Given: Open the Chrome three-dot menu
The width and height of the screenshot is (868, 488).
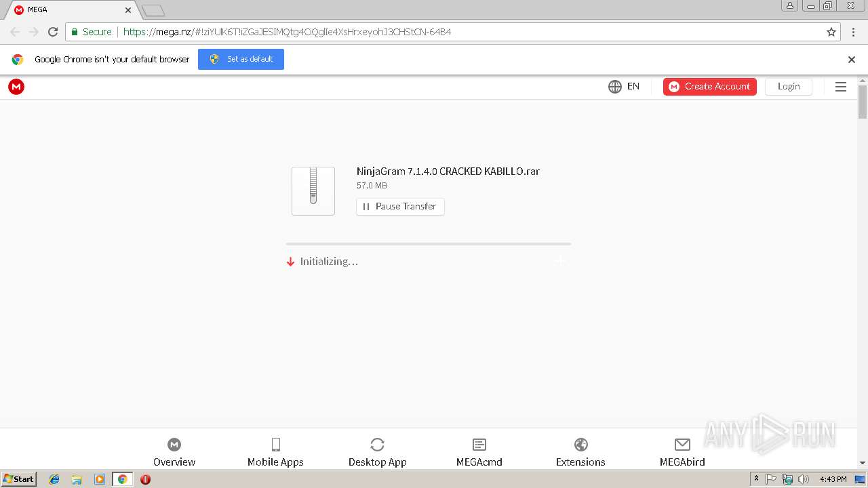Looking at the screenshot, I should click(x=853, y=32).
